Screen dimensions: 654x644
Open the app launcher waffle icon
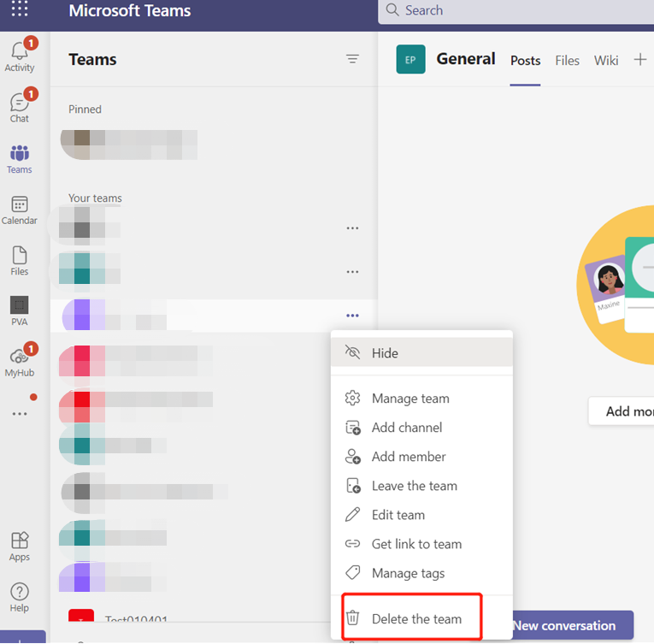coord(19,9)
